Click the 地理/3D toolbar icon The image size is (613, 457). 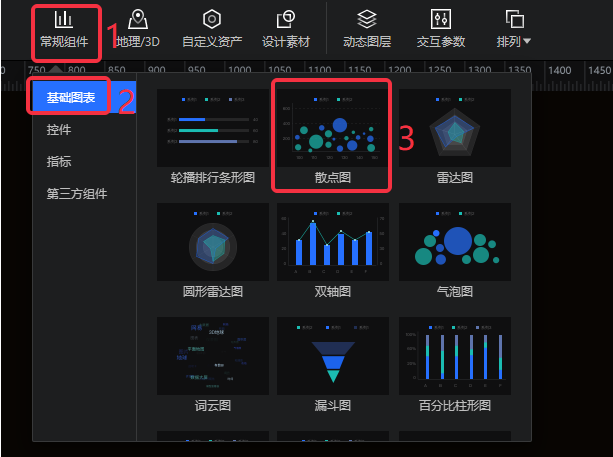136,29
